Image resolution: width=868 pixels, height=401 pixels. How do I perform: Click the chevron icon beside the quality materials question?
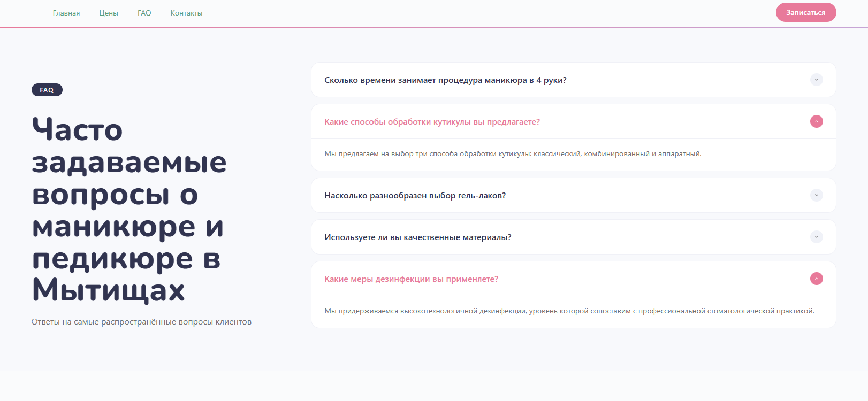(816, 237)
